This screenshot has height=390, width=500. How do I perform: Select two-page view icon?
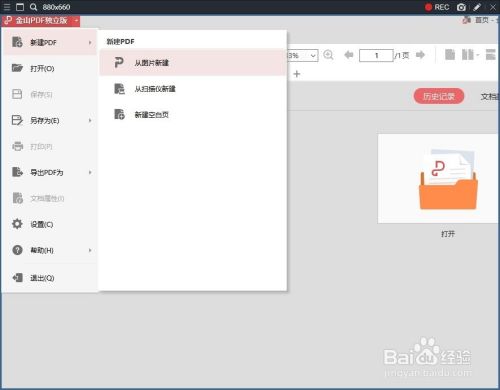coord(468,54)
